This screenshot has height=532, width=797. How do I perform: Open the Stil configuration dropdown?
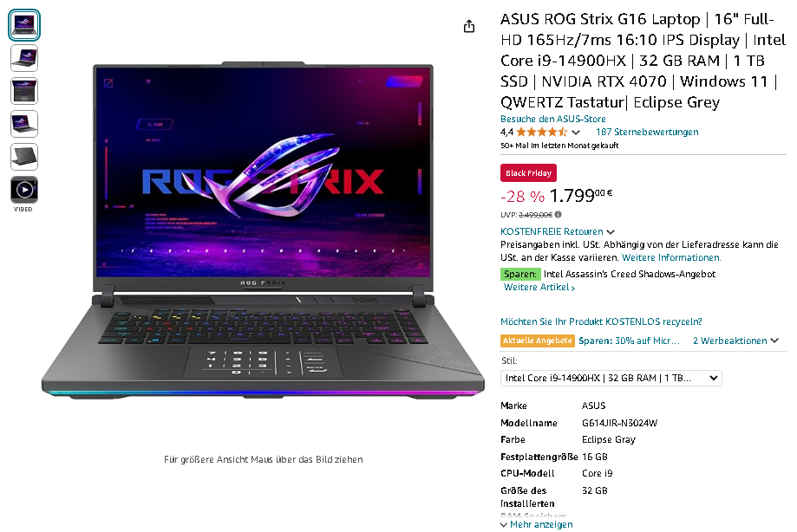pos(611,378)
